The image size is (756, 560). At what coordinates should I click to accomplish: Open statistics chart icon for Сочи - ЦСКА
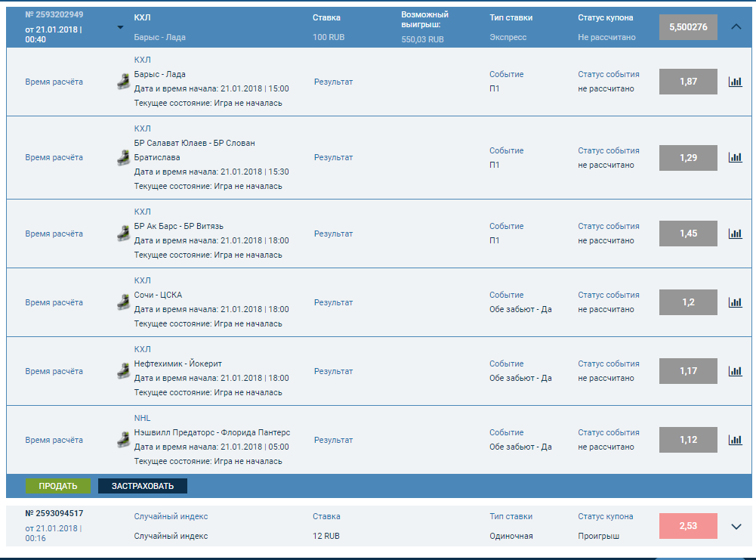click(x=735, y=302)
